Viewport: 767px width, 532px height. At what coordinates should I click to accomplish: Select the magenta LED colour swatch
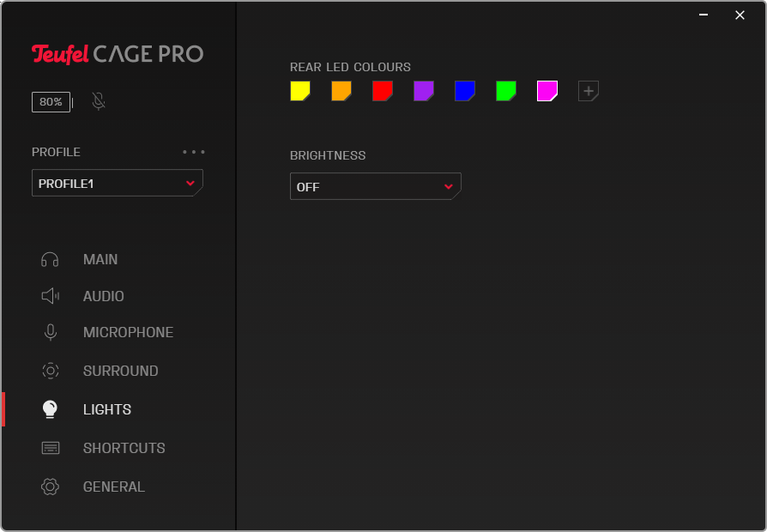pyautogui.click(x=547, y=91)
